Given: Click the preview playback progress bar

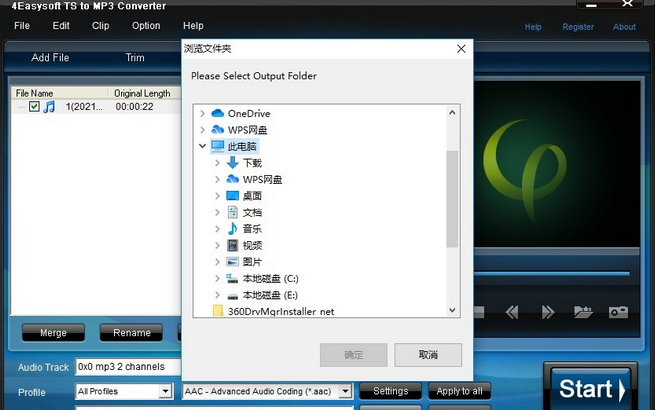Looking at the screenshot, I should [551, 274].
